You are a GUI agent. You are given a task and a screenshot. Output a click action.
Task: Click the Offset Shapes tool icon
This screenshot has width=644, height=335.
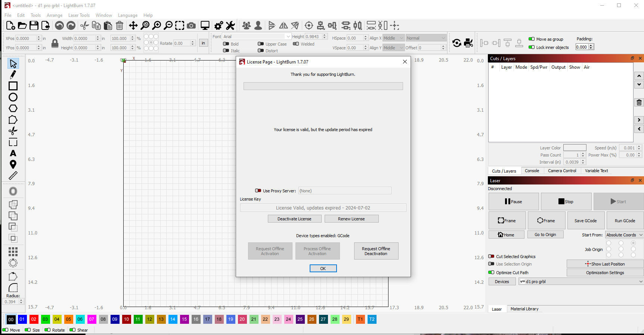coord(13,191)
